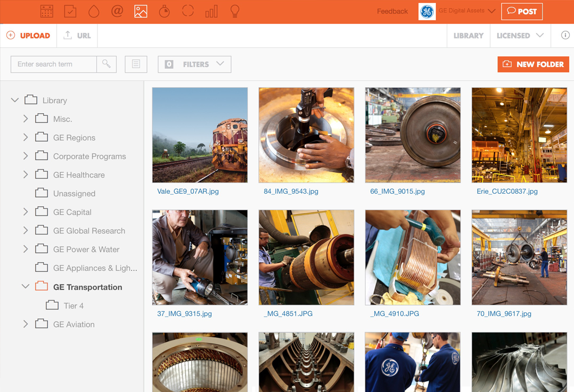The image size is (574, 392).
Task: Click the light bulb ideas icon
Action: click(234, 11)
